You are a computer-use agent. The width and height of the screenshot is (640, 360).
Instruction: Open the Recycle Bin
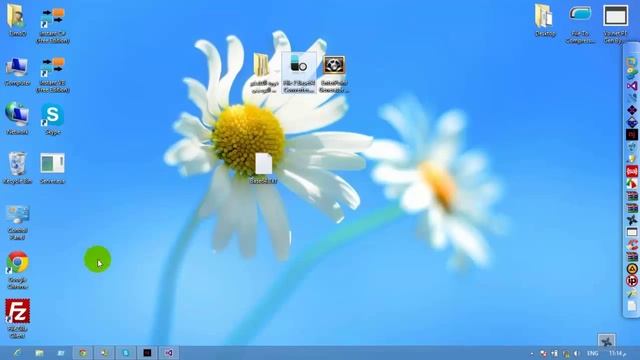tap(17, 167)
